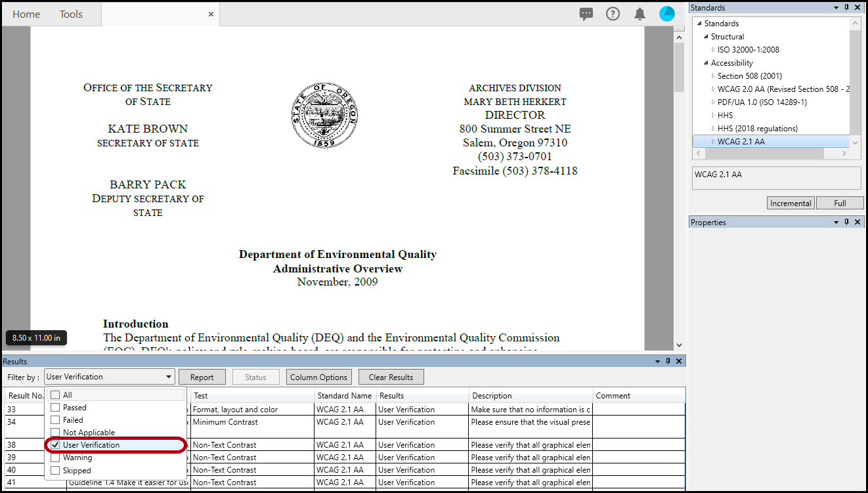
Task: Click the Report button
Action: pyautogui.click(x=202, y=377)
